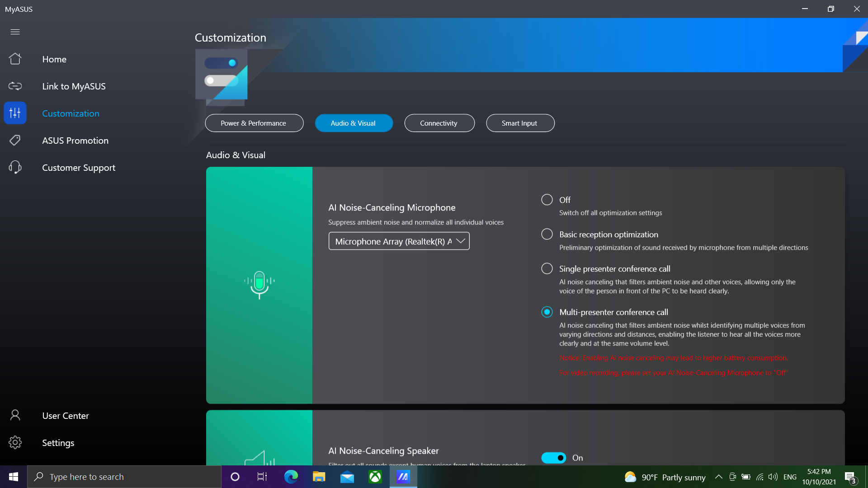The height and width of the screenshot is (488, 868).
Task: Open the Windows Start menu
Action: pos(14,477)
